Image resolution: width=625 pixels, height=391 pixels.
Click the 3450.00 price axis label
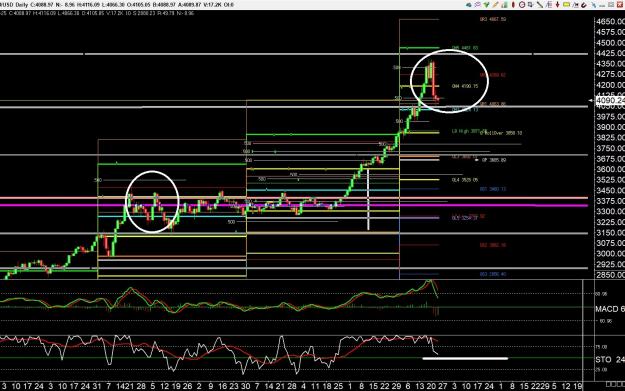pos(610,191)
